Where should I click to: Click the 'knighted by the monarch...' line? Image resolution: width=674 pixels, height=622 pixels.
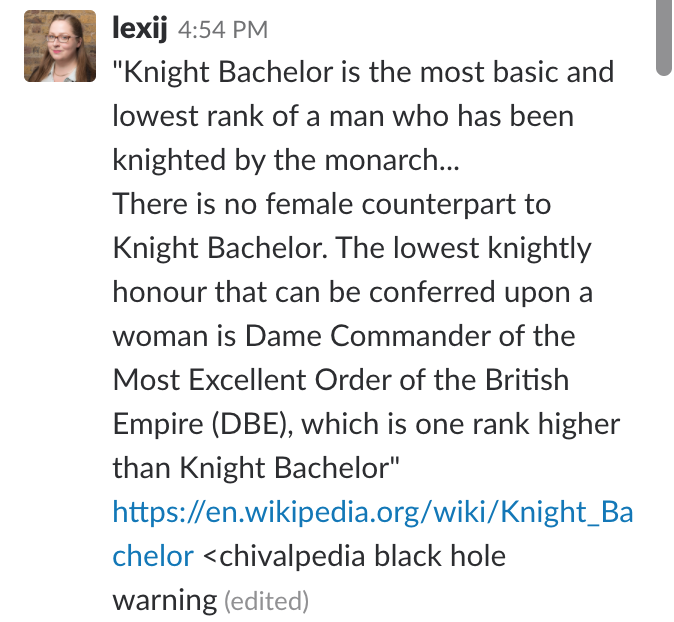[286, 160]
